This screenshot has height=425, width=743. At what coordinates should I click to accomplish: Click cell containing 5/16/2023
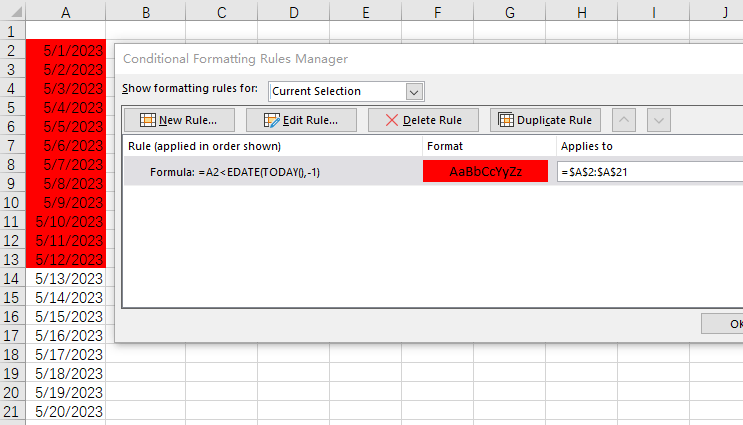(66, 335)
